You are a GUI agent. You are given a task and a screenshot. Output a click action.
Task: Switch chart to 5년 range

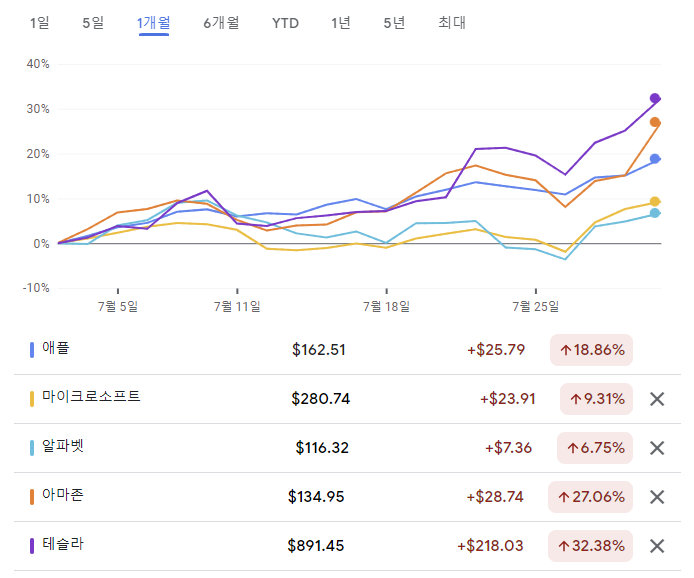(394, 23)
